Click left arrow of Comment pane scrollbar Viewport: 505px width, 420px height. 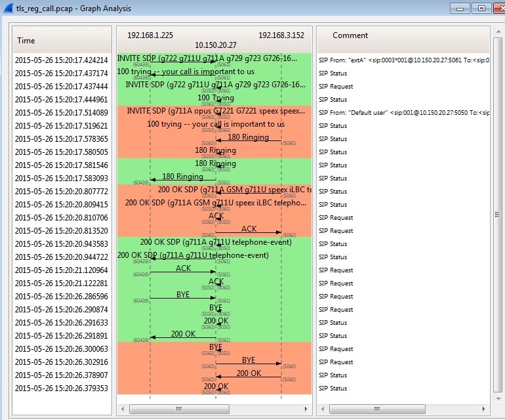point(323,409)
